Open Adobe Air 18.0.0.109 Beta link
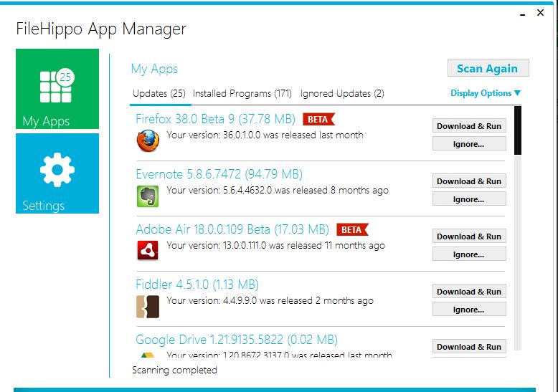The image size is (558, 392). (x=232, y=229)
